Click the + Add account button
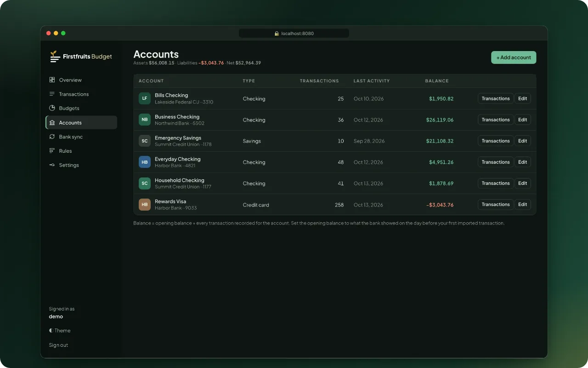588x368 pixels. (514, 57)
